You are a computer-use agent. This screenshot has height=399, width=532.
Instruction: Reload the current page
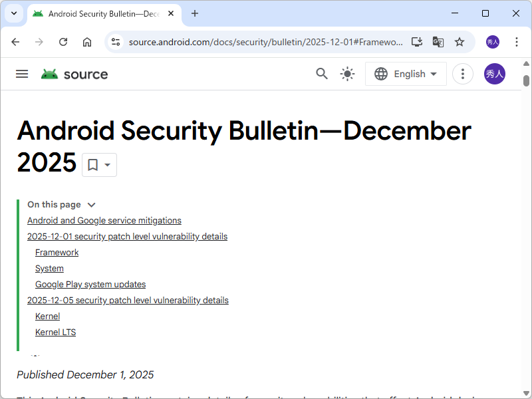63,41
